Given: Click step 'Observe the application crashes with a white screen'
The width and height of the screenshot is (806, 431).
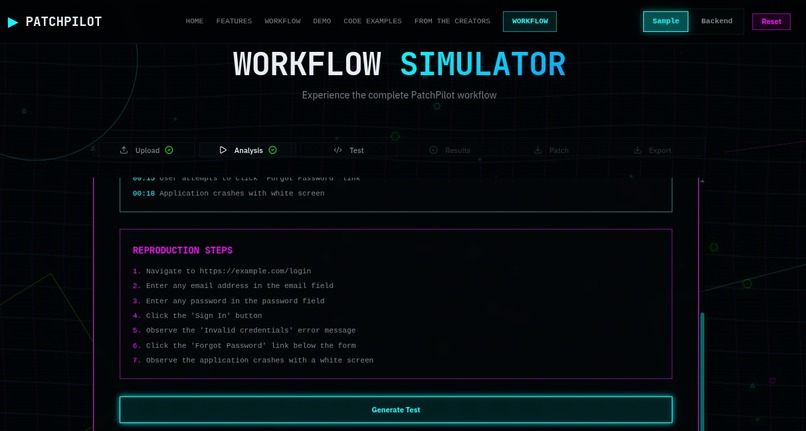Looking at the screenshot, I should coord(260,361).
